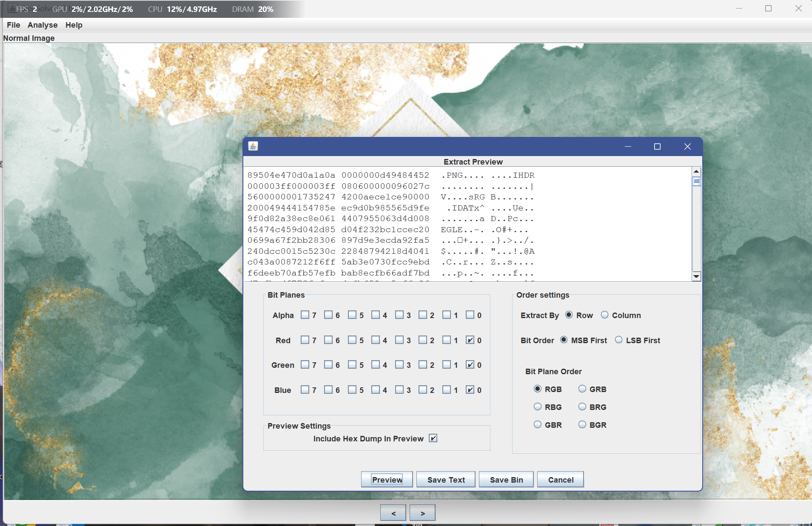Enable Alpha bit plane 7 checkbox
812x526 pixels.
[x=305, y=315]
